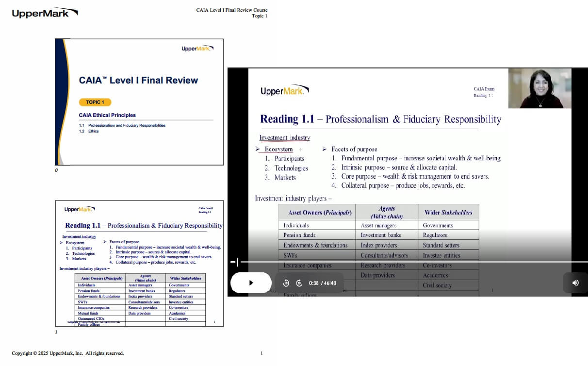Click the UpperMark logo in page header
The height and width of the screenshot is (366, 588).
click(x=44, y=13)
